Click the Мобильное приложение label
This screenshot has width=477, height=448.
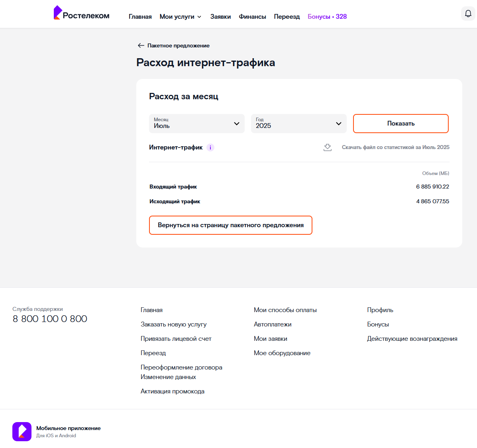pyautogui.click(x=69, y=428)
